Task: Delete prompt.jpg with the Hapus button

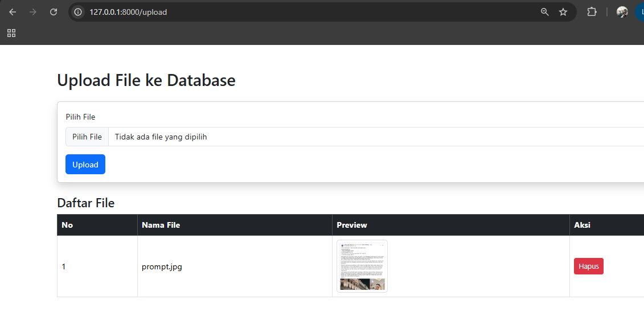Action: point(588,266)
